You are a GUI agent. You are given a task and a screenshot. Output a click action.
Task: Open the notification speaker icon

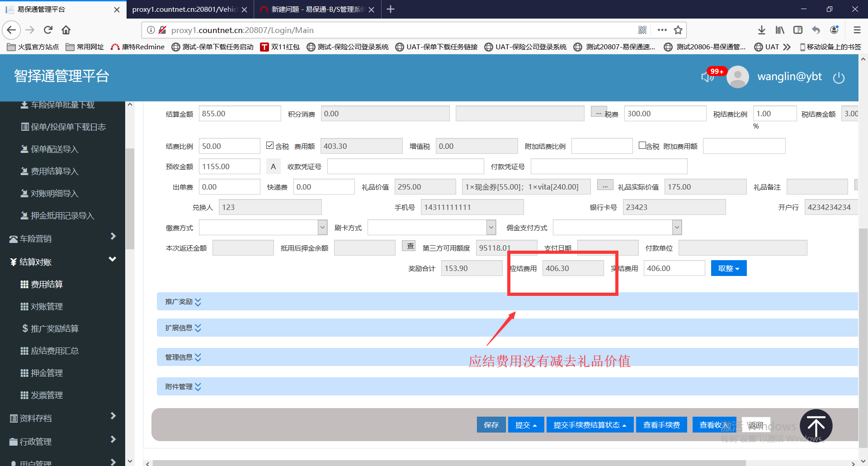click(x=707, y=77)
